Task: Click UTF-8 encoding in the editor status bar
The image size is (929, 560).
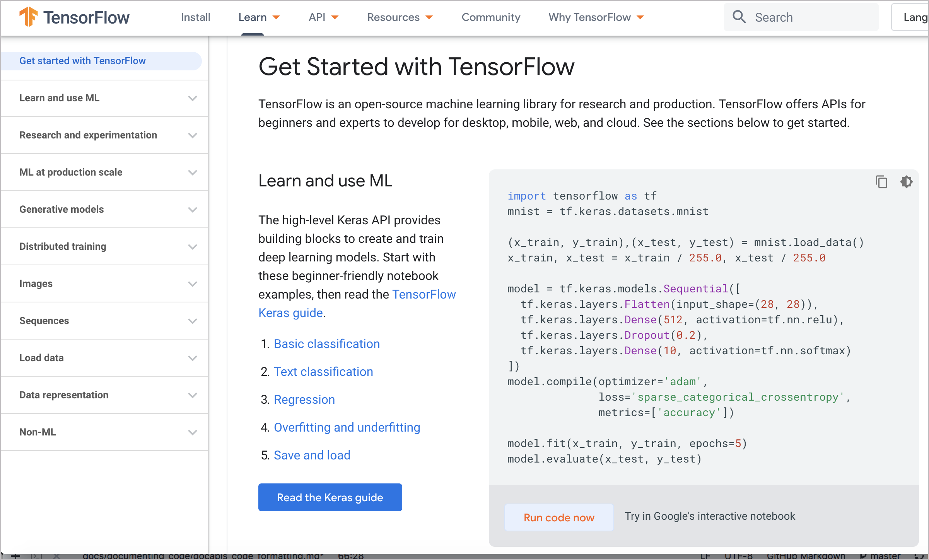Action: [738, 556]
